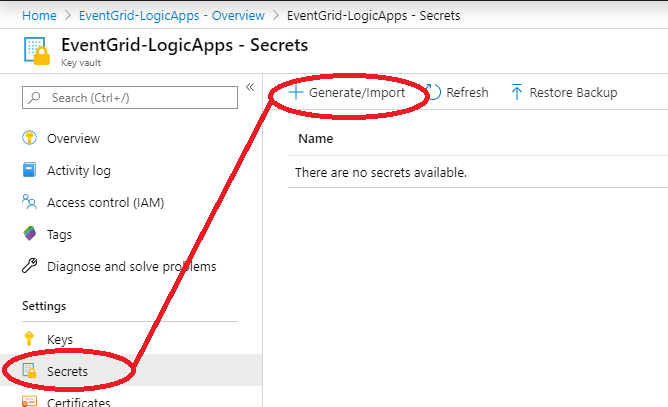Refresh the secrets list
Image resolution: width=668 pixels, height=407 pixels.
coord(459,92)
